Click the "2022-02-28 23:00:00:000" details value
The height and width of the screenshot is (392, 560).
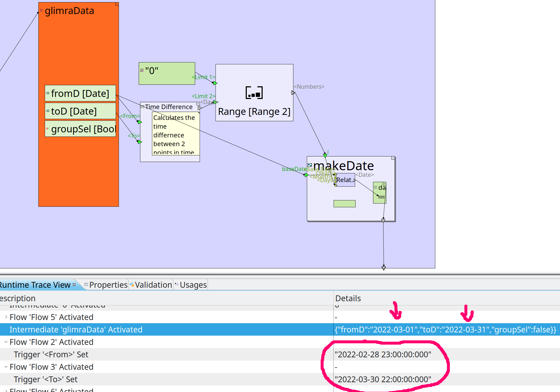[383, 354]
